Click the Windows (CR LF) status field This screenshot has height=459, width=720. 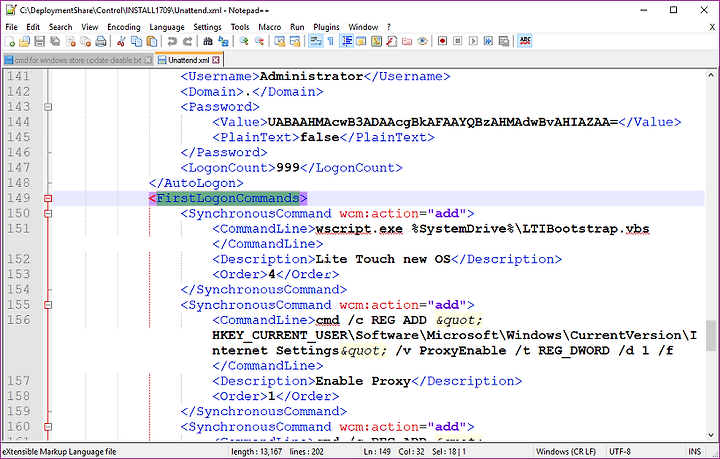click(x=566, y=452)
